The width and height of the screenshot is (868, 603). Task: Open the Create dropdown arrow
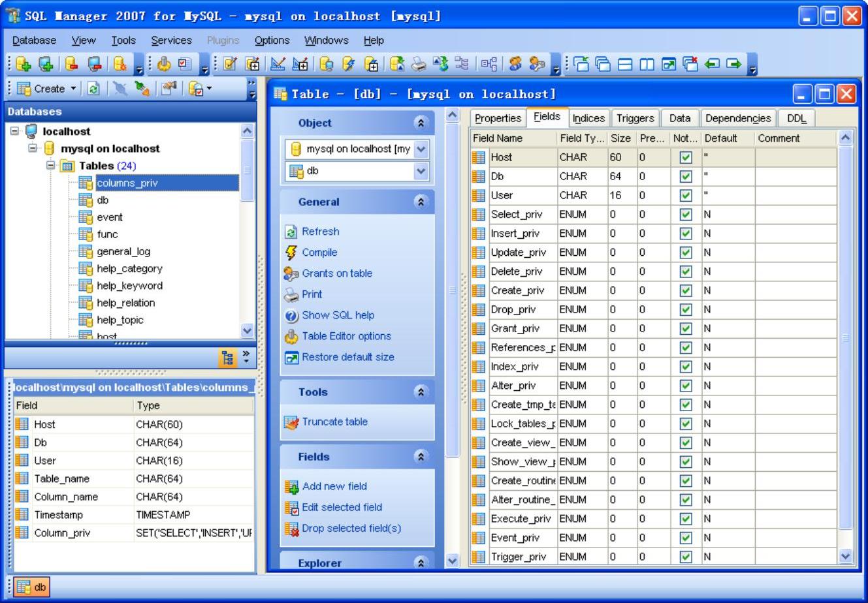click(x=73, y=89)
